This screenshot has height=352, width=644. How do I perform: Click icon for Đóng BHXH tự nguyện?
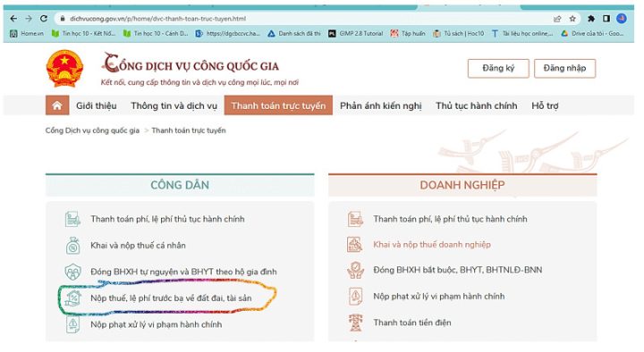pyautogui.click(x=72, y=272)
